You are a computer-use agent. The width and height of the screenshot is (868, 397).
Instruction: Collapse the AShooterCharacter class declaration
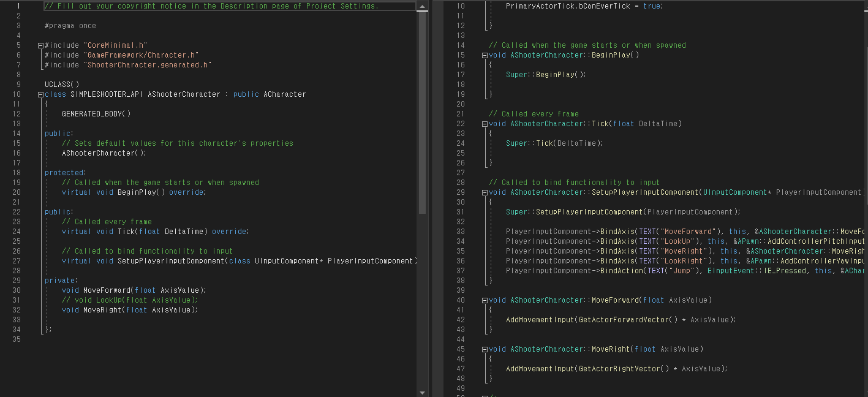(40, 94)
